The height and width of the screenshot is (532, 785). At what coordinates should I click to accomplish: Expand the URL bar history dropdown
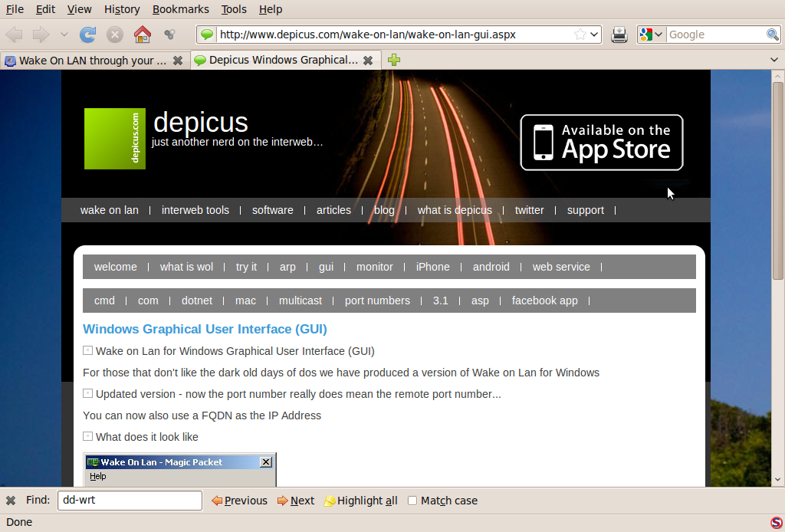(x=594, y=34)
